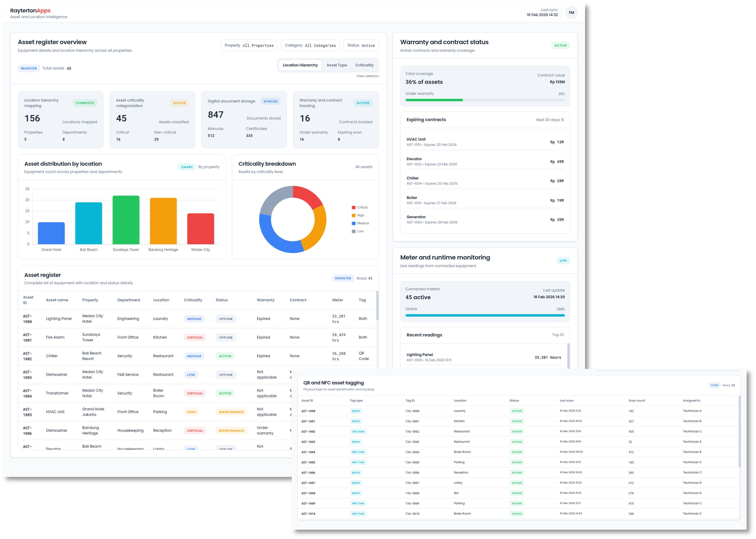Click the NFC TAG badge for TAG-5004

pyautogui.click(x=358, y=452)
